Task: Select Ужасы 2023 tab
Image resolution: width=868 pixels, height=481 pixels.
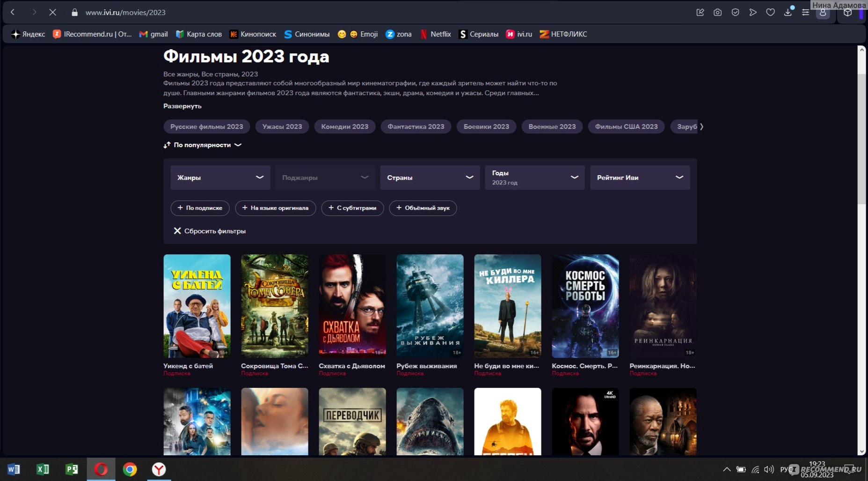Action: (x=282, y=126)
